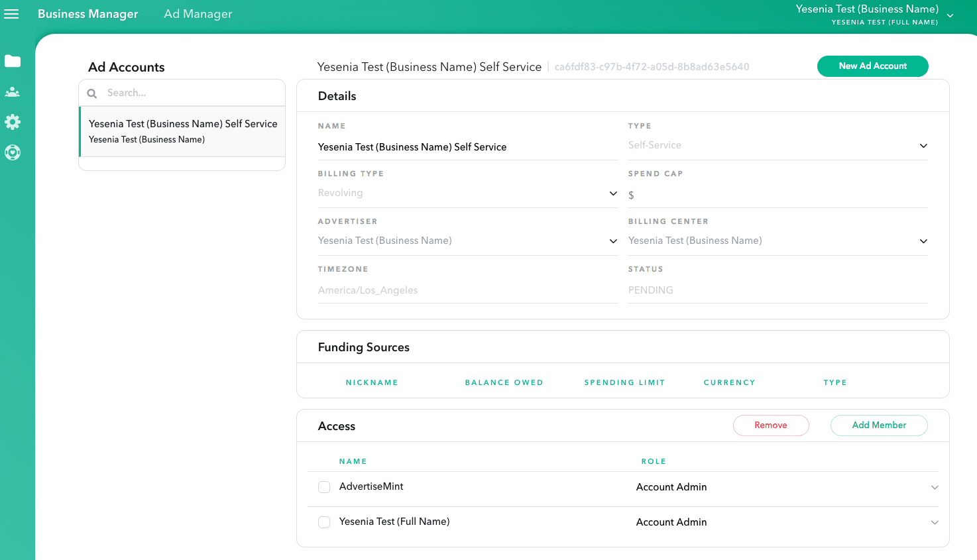Open the Billing Type dropdown
The image size is (977, 560).
[613, 194]
